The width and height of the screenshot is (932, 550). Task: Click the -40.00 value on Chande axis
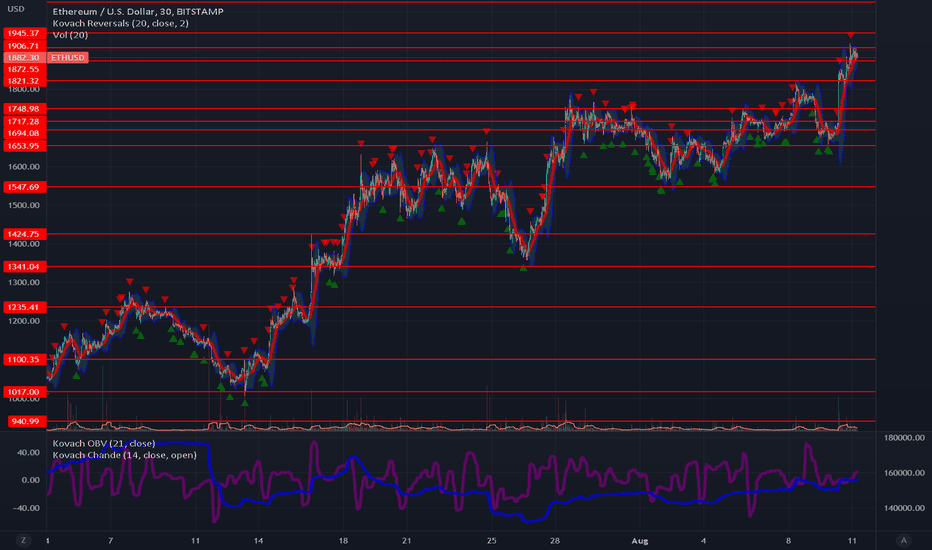(x=27, y=508)
